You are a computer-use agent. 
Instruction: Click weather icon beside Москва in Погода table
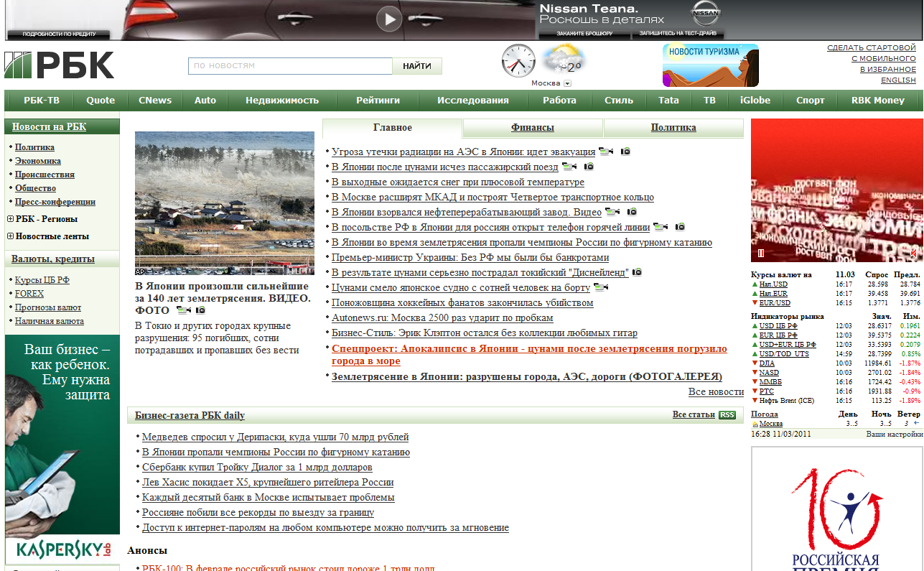(x=755, y=424)
